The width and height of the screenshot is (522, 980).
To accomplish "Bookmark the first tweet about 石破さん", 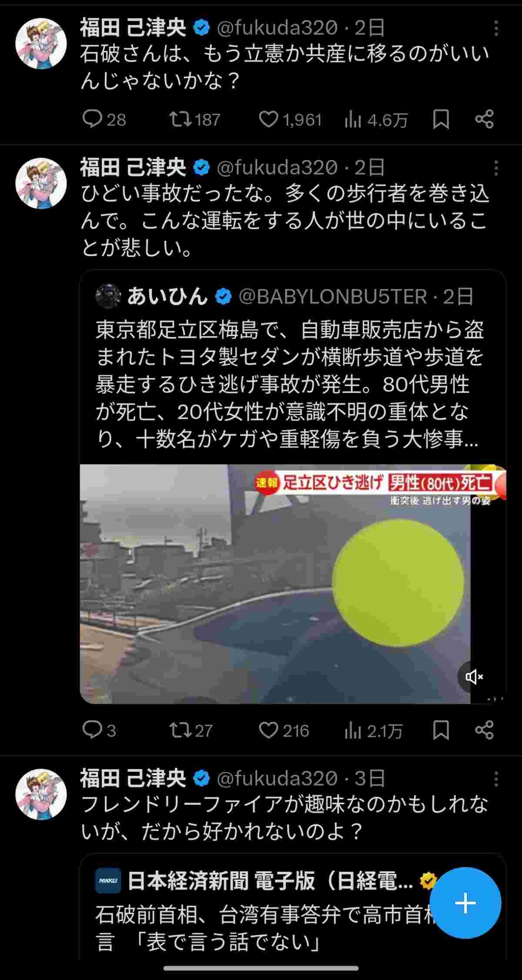I will pos(441,119).
